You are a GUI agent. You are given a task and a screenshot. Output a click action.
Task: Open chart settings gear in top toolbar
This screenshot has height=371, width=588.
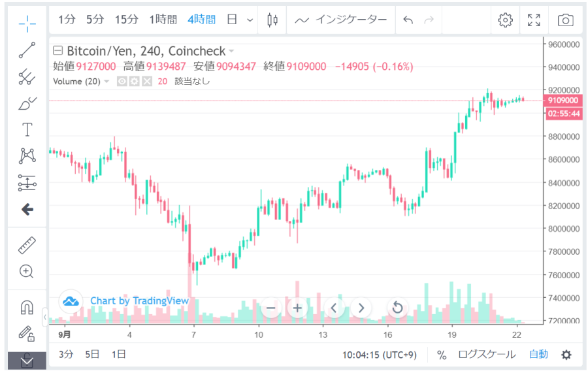pyautogui.click(x=505, y=20)
